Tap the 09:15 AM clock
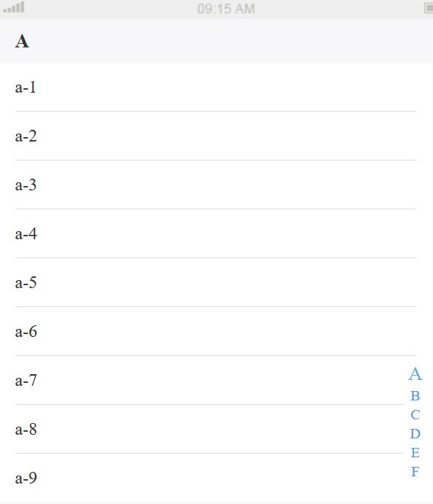433x504 pixels. [226, 9]
